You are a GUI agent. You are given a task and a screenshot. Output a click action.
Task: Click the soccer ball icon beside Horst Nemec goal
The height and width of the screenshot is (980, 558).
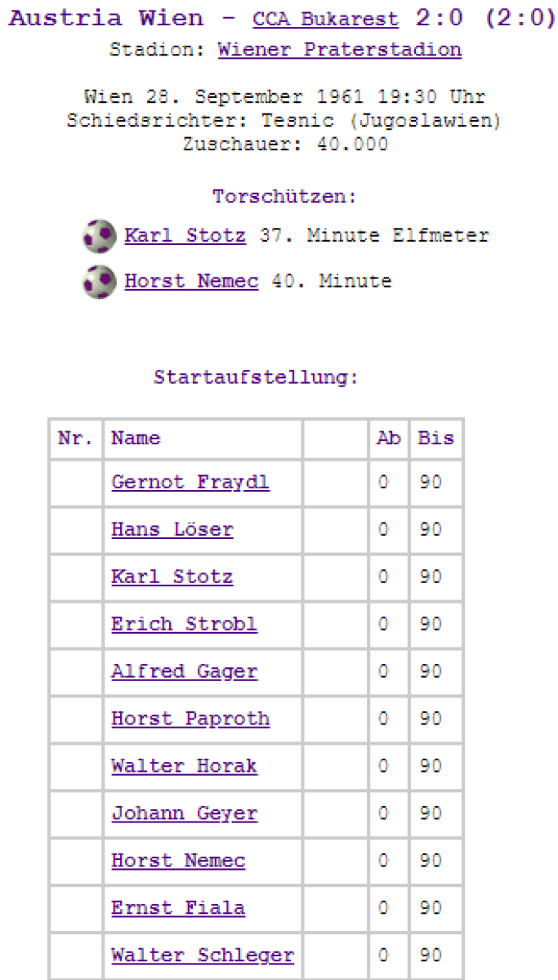(99, 283)
